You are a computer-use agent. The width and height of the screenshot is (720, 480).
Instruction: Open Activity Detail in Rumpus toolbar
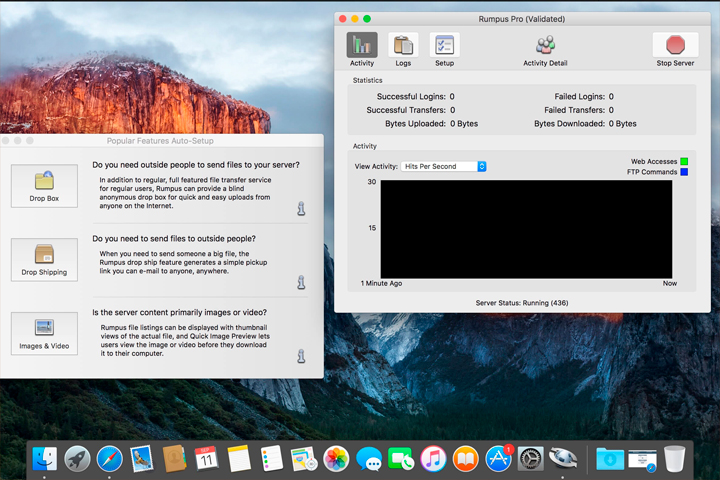pyautogui.click(x=545, y=51)
